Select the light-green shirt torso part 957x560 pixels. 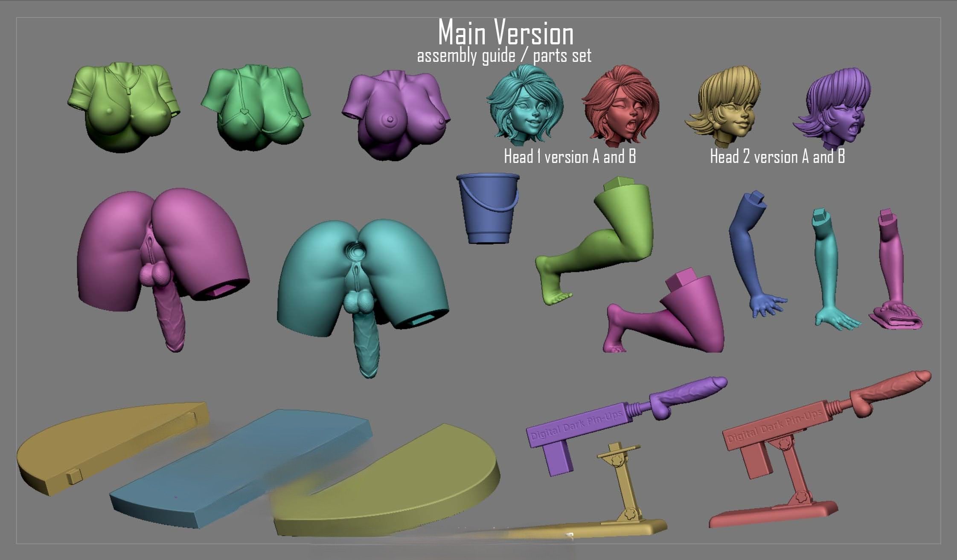point(124,107)
